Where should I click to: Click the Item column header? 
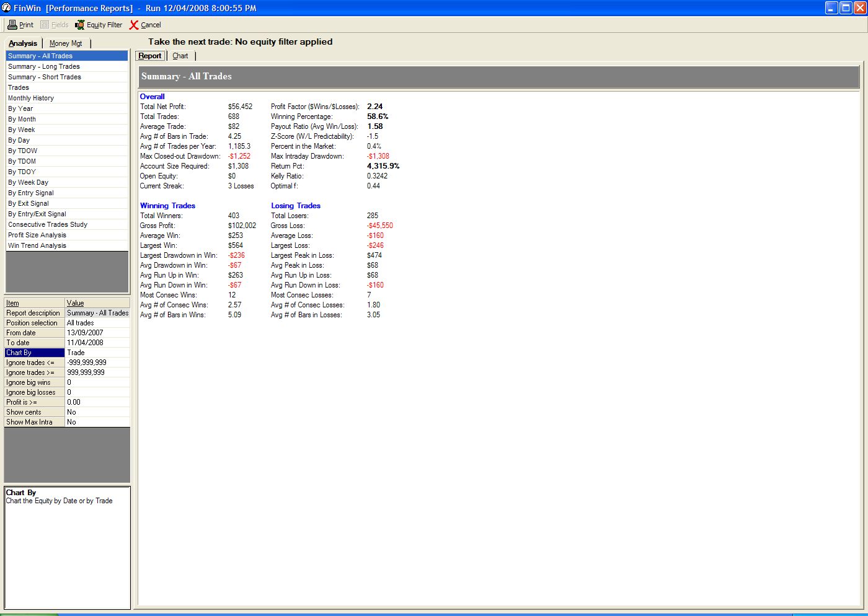[x=35, y=303]
